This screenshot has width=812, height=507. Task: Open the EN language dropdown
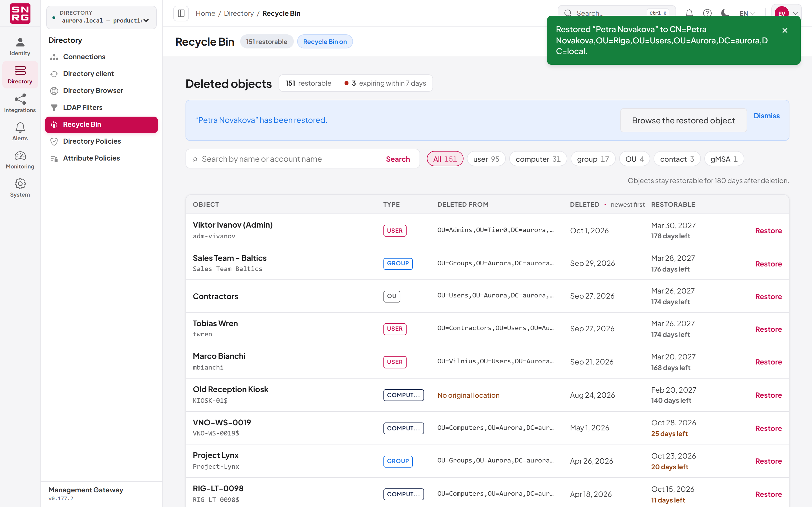pos(747,14)
